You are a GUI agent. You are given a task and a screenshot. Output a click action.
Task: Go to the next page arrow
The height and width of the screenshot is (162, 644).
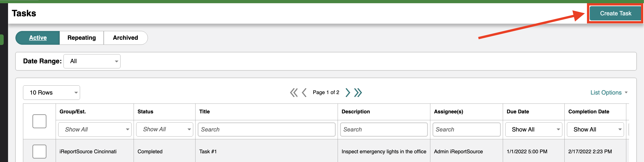tap(348, 93)
